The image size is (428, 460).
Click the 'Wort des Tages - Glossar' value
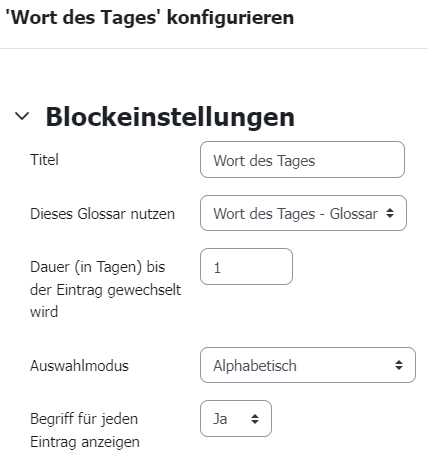[295, 214]
